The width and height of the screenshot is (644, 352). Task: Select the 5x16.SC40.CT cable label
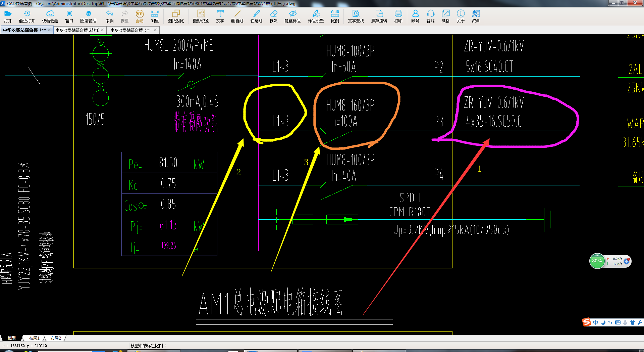(489, 67)
